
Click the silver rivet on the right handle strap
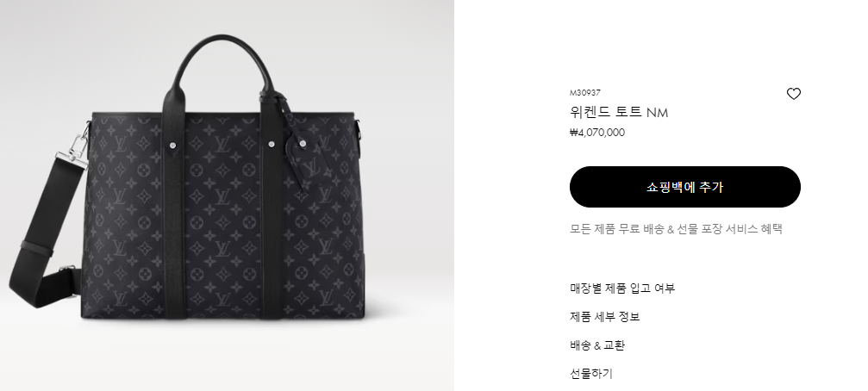pos(272,145)
